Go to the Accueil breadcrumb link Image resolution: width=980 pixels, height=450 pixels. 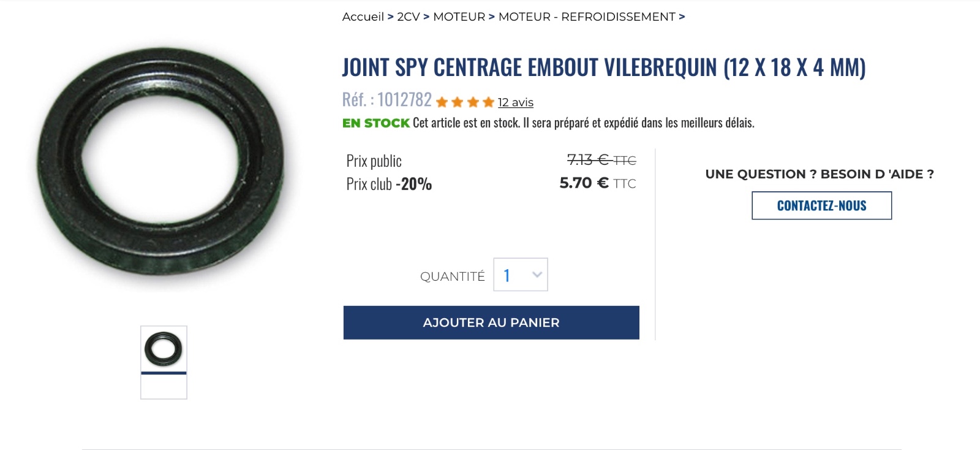[363, 17]
